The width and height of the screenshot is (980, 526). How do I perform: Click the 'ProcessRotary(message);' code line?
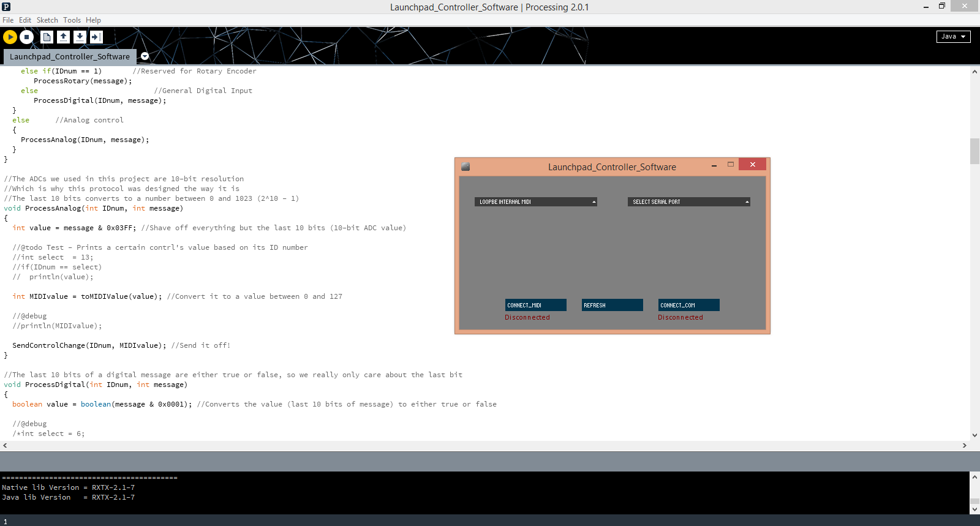[83, 81]
